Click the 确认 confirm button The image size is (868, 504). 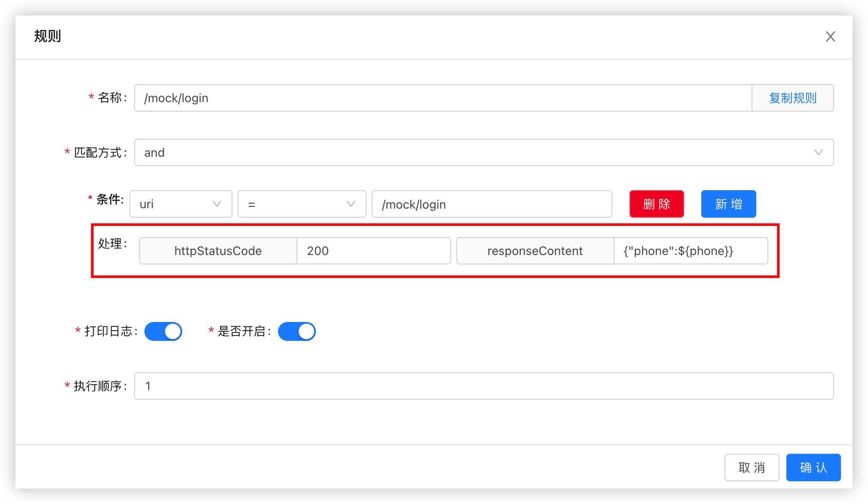[813, 468]
